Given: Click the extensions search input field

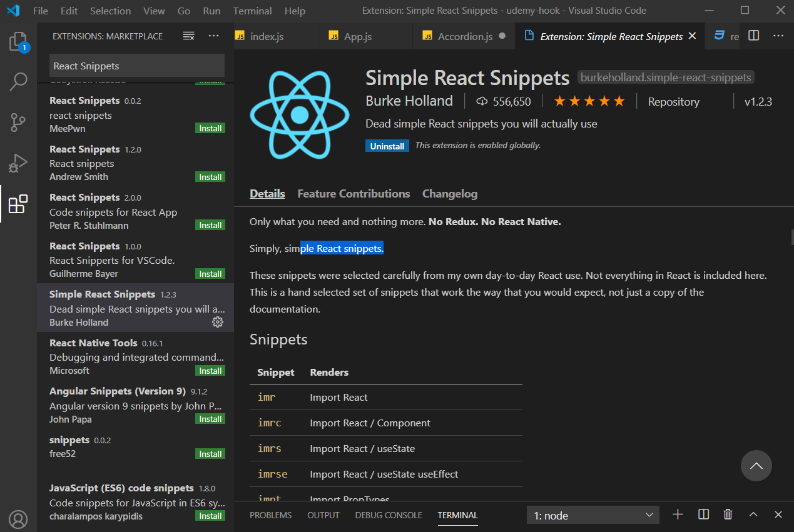Looking at the screenshot, I should 136,66.
